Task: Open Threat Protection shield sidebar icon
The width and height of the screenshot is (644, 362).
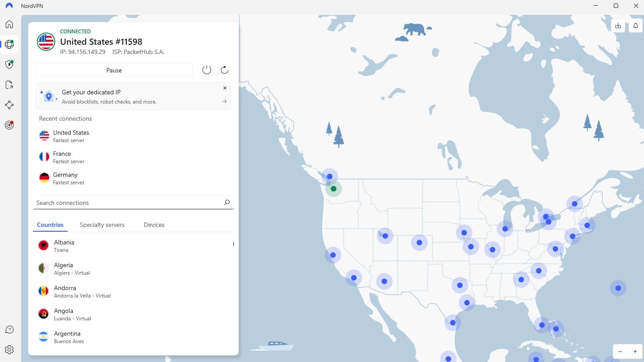Action: (x=9, y=65)
